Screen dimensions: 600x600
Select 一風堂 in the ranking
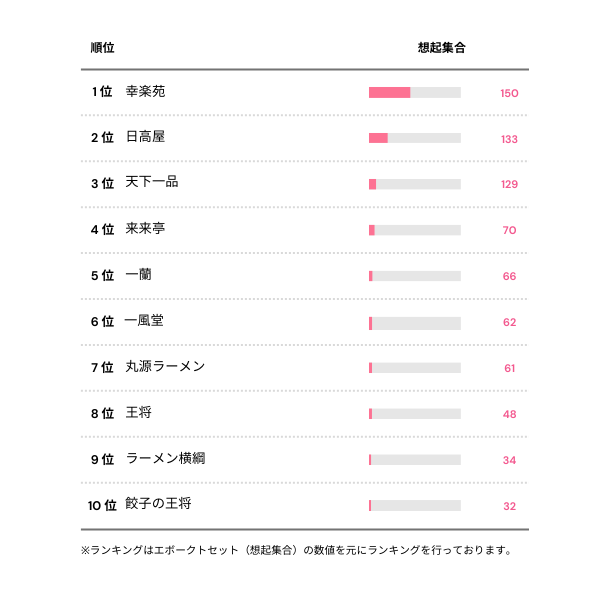pos(144,321)
